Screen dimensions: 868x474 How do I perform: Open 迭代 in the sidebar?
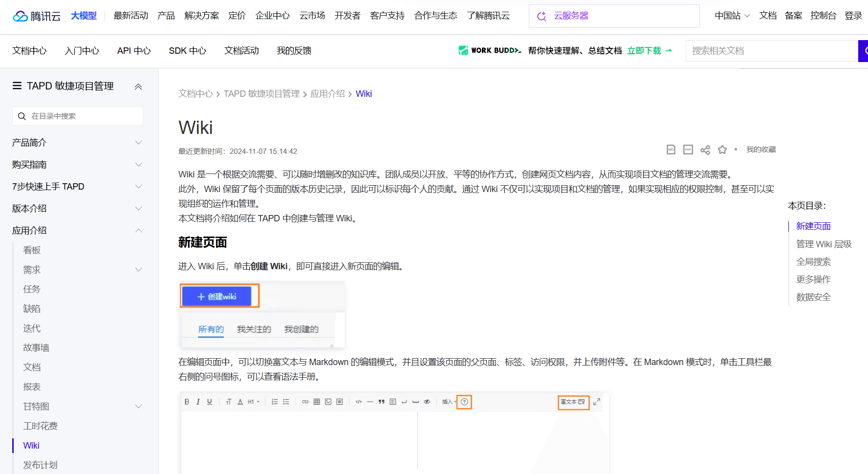pyautogui.click(x=32, y=328)
